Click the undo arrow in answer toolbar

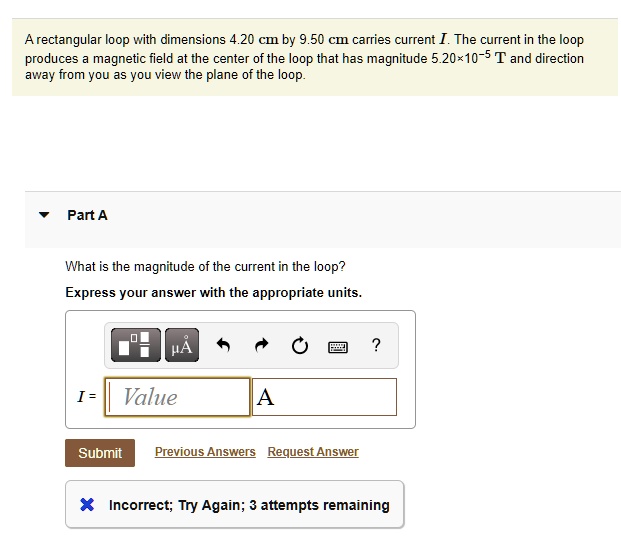pos(223,346)
